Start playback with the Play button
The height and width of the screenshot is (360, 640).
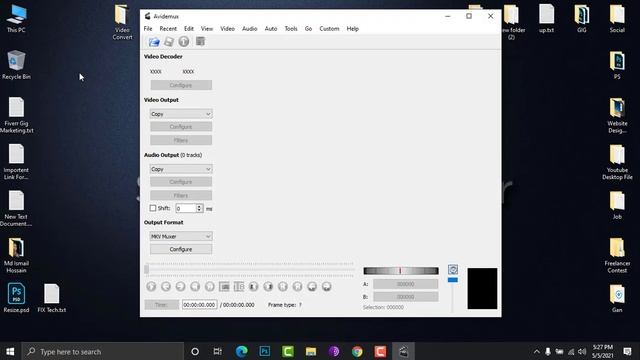pos(151,287)
